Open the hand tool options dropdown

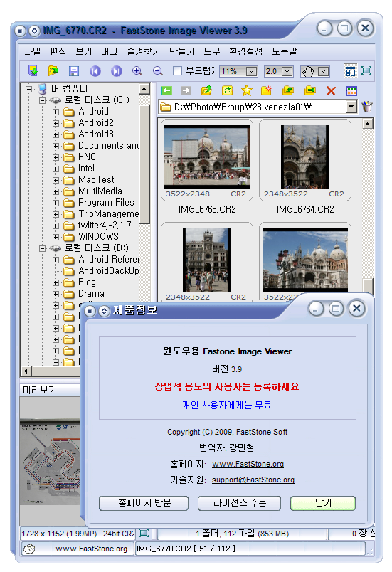pos(324,71)
